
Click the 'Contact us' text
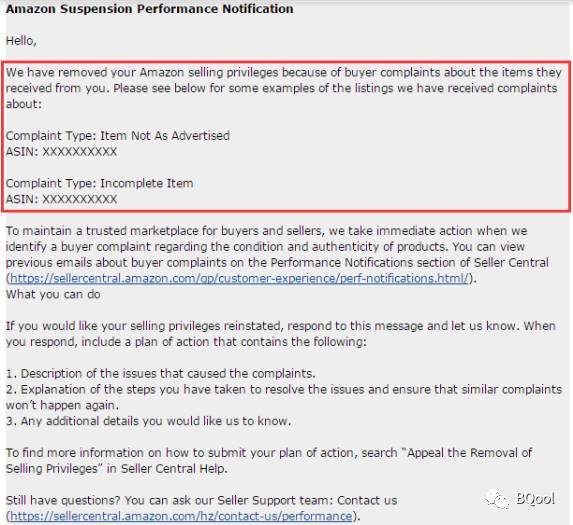tap(367, 500)
